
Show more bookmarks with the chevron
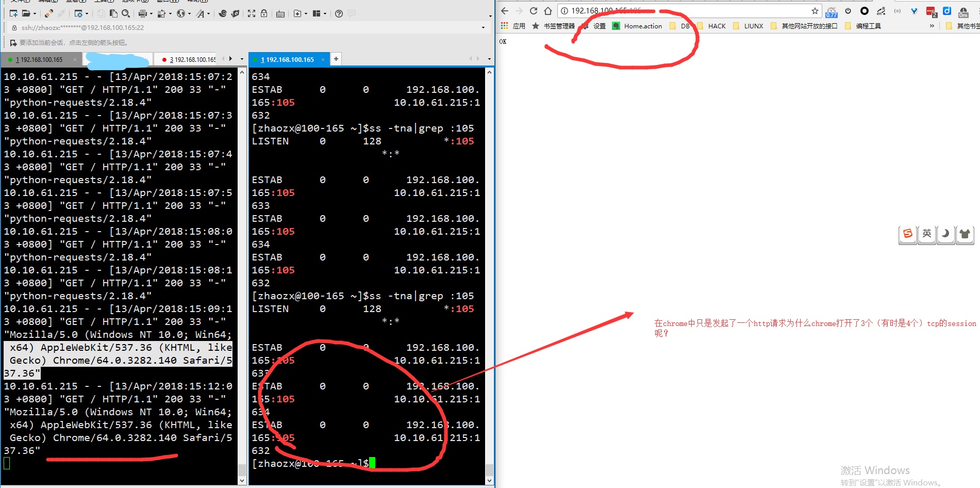(932, 26)
